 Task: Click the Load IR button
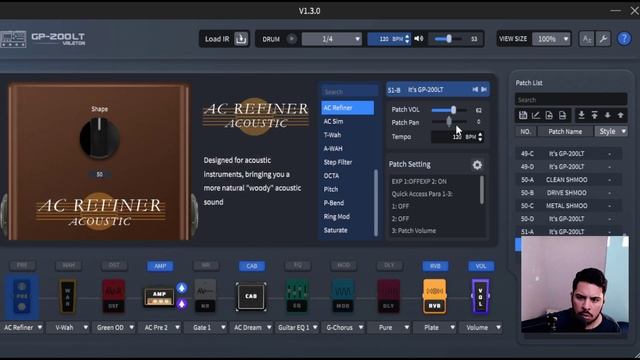click(224, 39)
